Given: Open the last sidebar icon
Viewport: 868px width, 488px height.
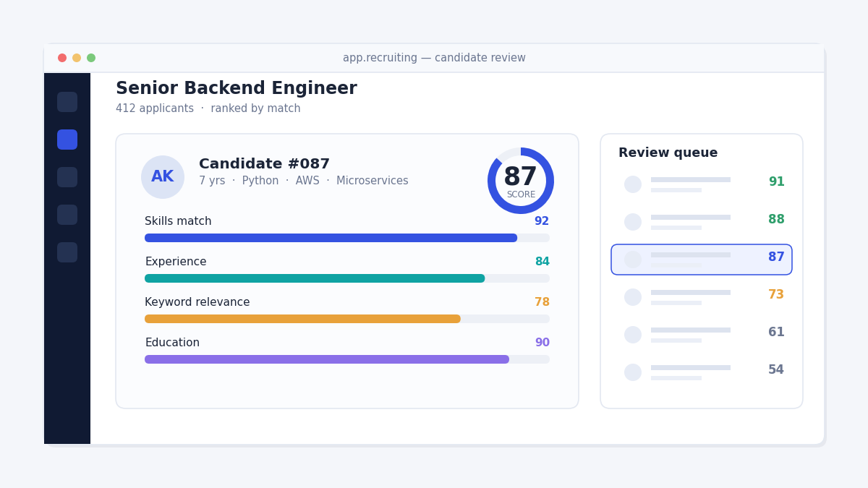Looking at the screenshot, I should (x=67, y=252).
